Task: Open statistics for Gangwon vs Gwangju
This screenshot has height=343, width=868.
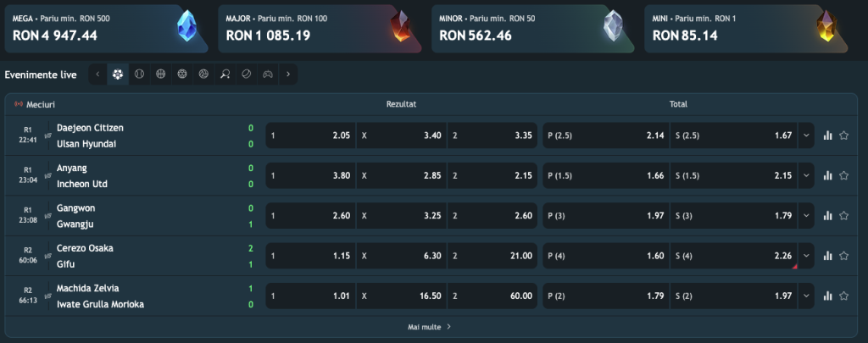Action: pos(827,216)
